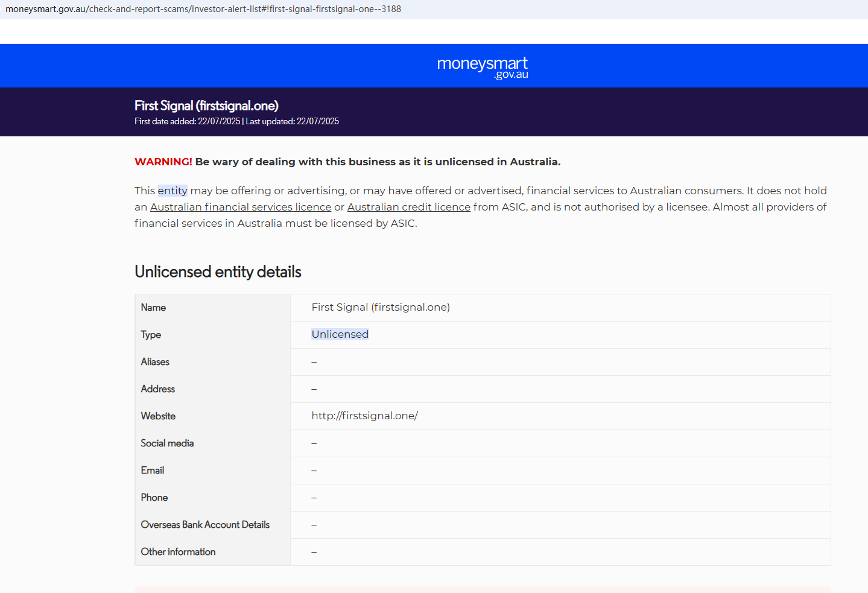The height and width of the screenshot is (593, 868).
Task: Click the 'First date added' date line
Action: point(236,121)
